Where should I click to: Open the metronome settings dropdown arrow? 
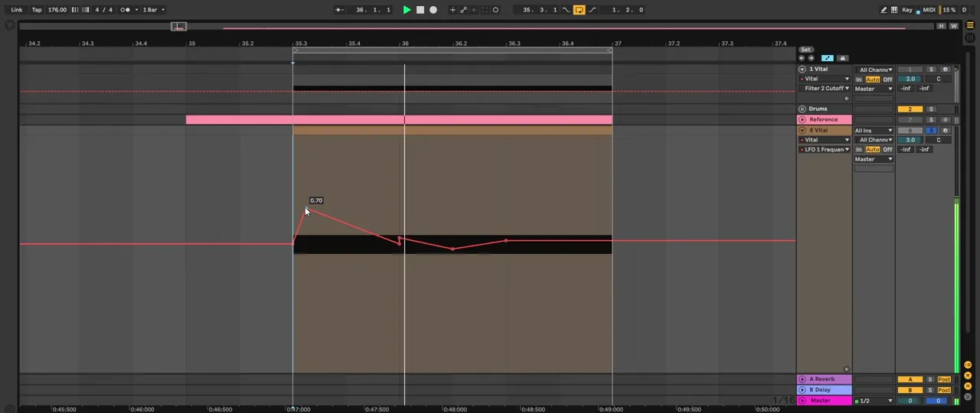coord(136,10)
